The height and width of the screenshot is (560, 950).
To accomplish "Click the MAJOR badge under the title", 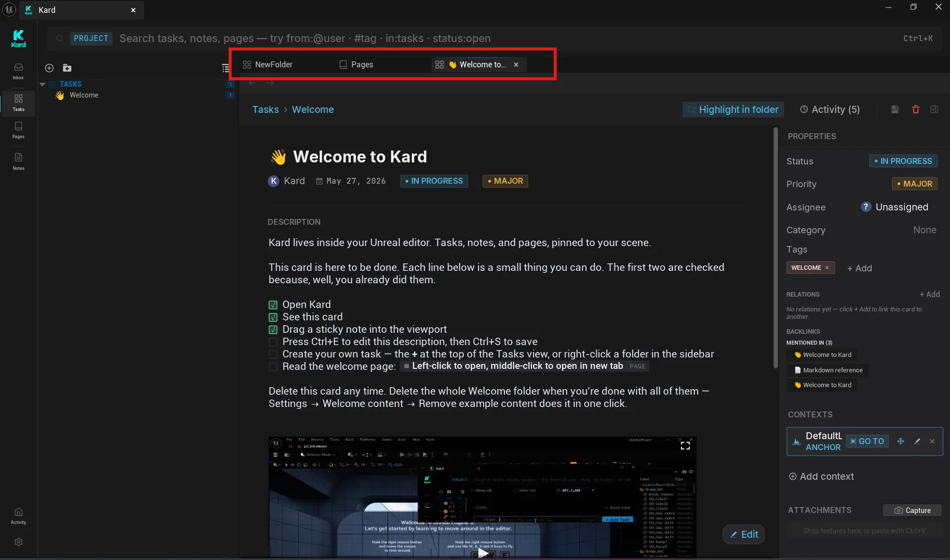I will tap(505, 181).
